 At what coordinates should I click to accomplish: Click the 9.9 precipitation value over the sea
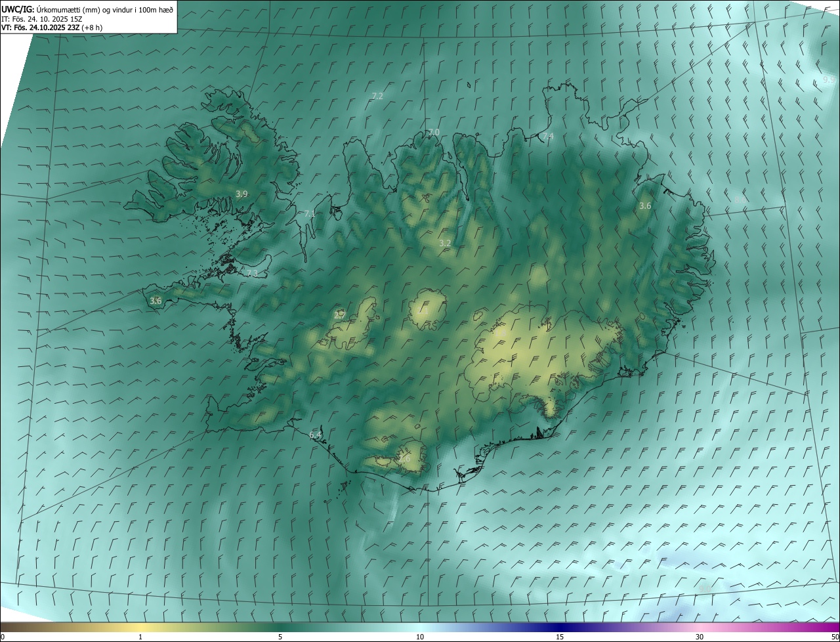pos(829,79)
